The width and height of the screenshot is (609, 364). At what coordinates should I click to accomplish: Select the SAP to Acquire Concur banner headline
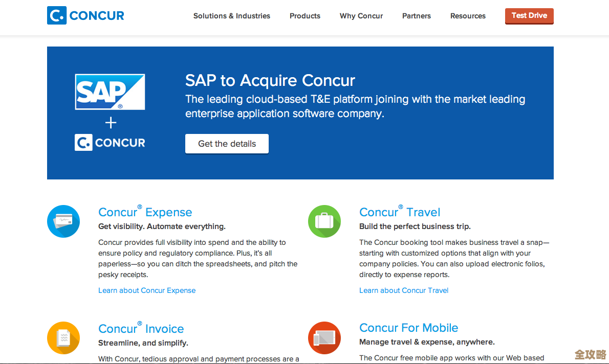270,80
